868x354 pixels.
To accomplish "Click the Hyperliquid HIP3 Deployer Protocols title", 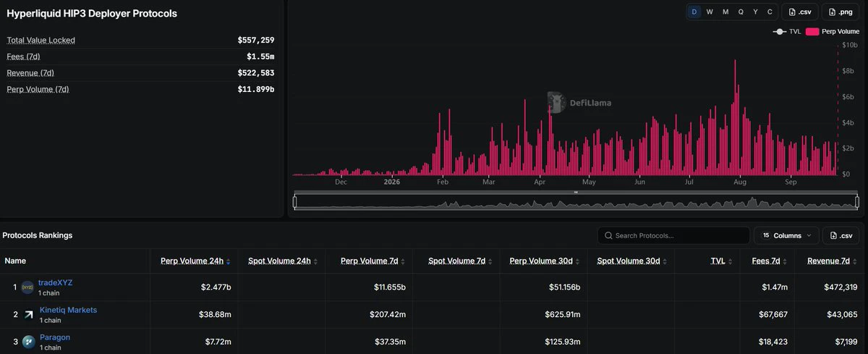I will [92, 13].
